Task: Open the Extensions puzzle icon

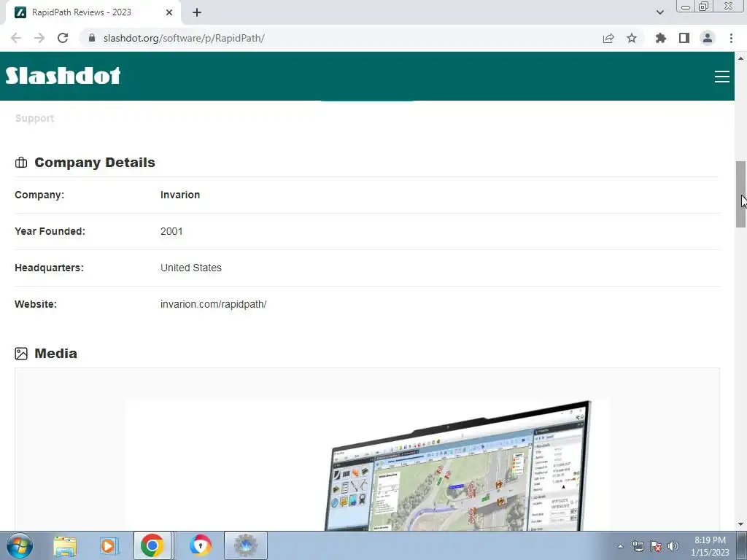Action: (660, 38)
